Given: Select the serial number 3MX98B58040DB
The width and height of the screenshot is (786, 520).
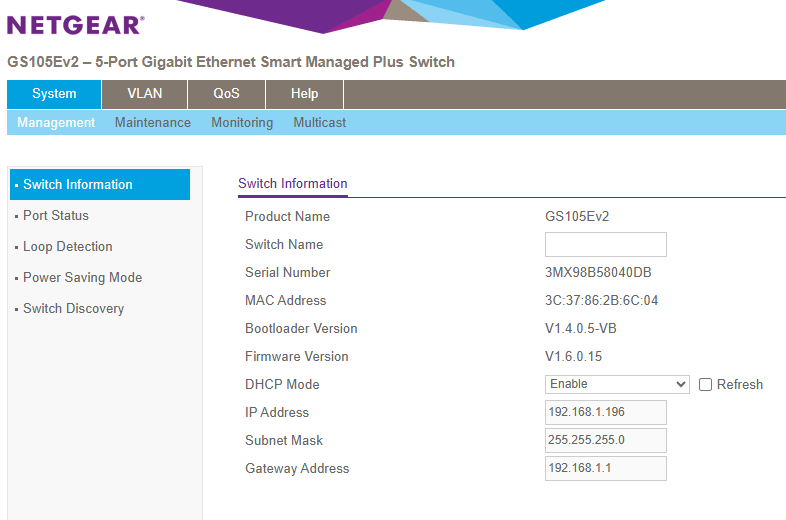Looking at the screenshot, I should (598, 272).
